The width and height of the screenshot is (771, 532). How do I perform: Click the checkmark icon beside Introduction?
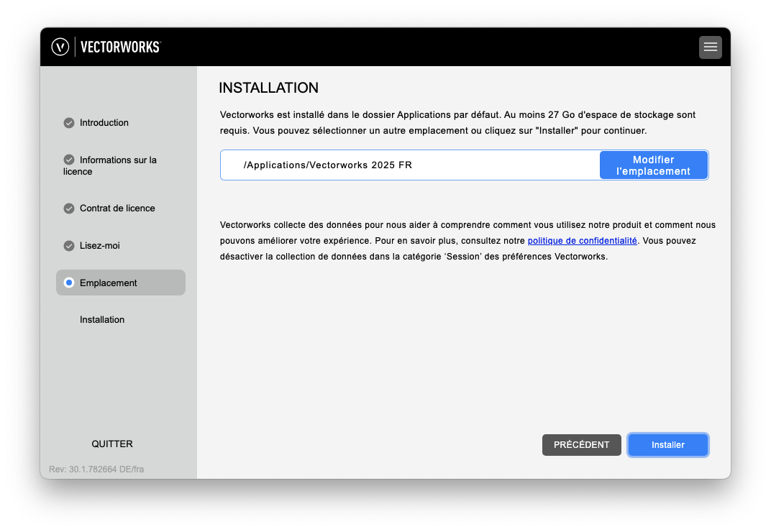(x=69, y=123)
